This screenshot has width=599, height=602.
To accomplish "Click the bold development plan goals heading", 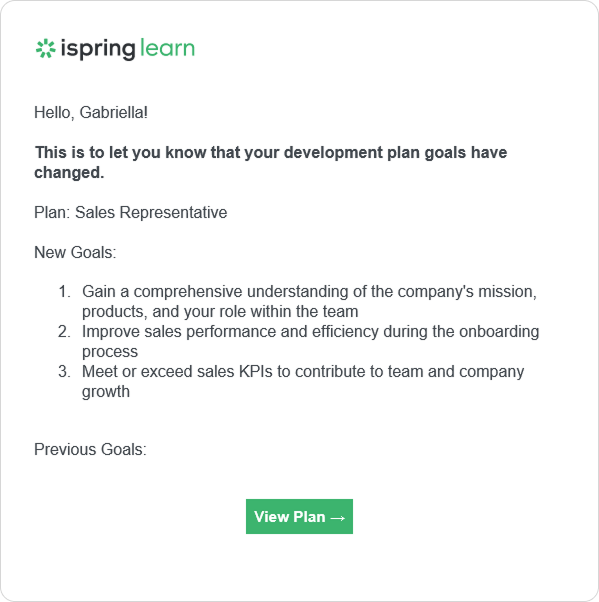I will pyautogui.click(x=271, y=162).
